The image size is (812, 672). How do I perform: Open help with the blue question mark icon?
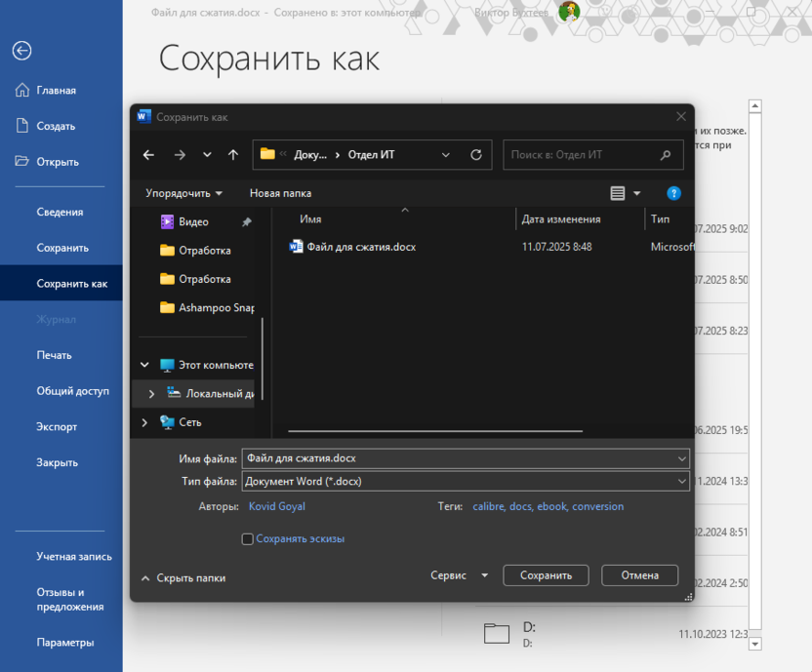click(x=672, y=193)
